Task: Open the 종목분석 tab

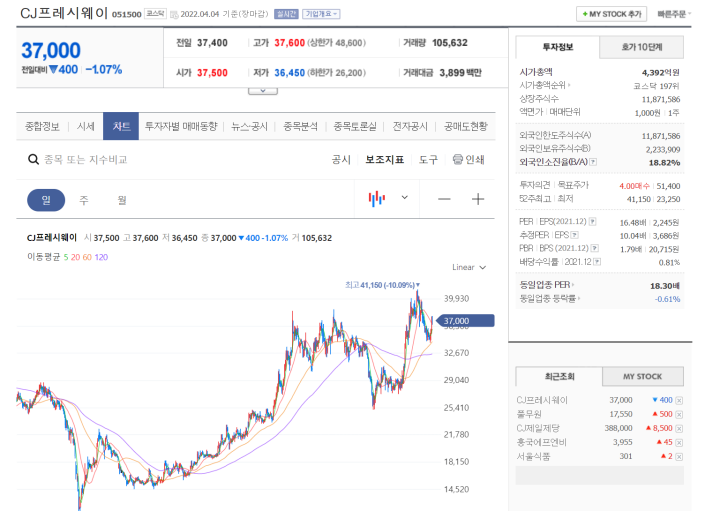Action: (x=300, y=126)
